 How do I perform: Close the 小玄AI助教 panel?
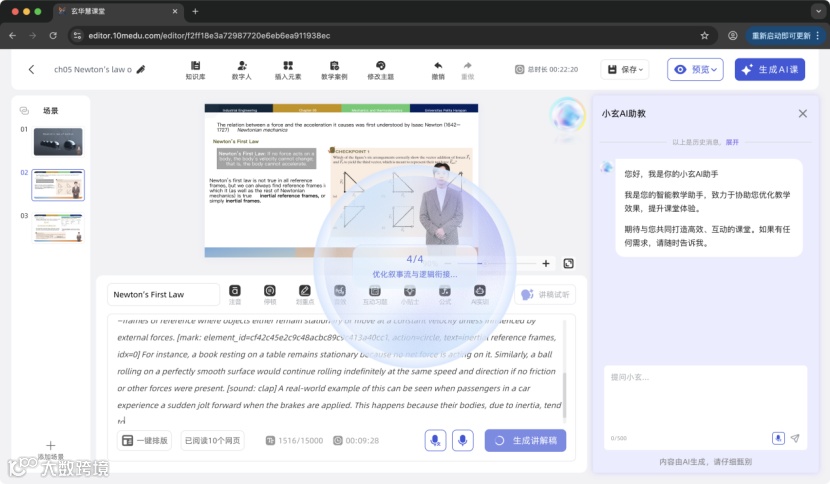[803, 113]
